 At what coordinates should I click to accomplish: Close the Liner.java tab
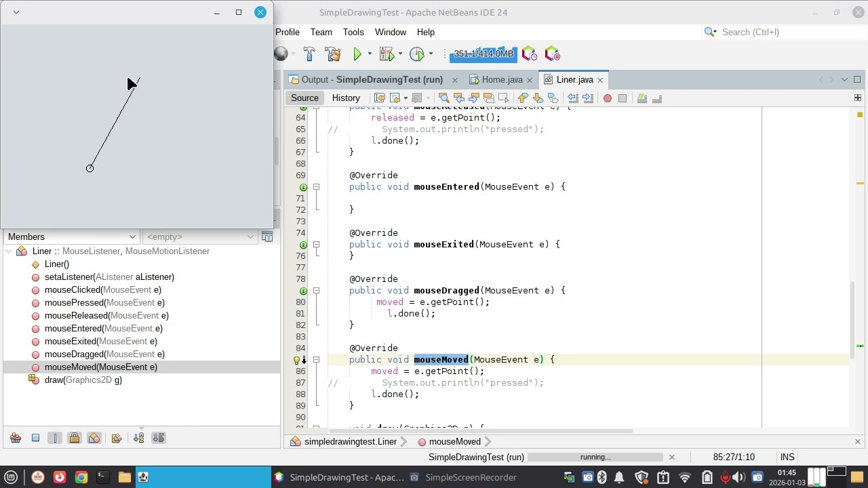coord(600,80)
